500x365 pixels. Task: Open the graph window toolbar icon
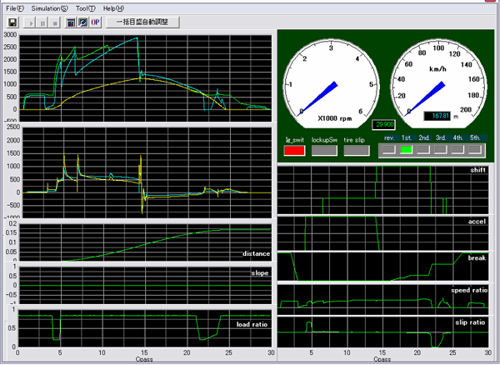[x=70, y=22]
